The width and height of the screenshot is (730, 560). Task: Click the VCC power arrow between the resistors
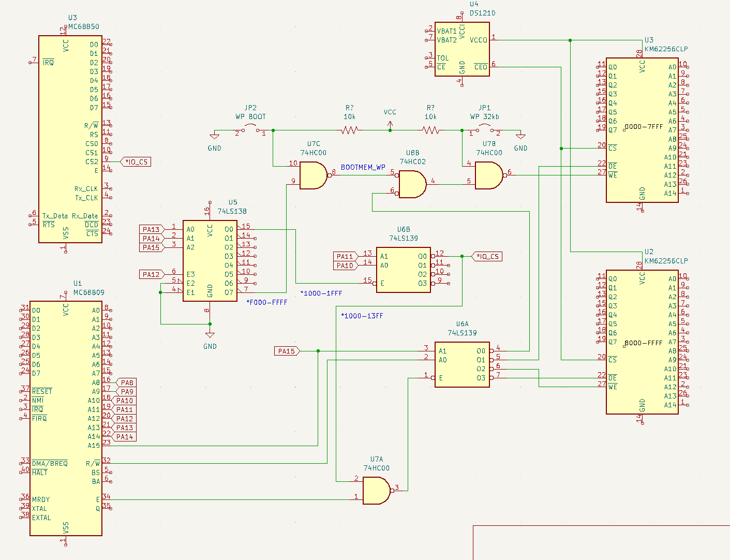click(390, 125)
